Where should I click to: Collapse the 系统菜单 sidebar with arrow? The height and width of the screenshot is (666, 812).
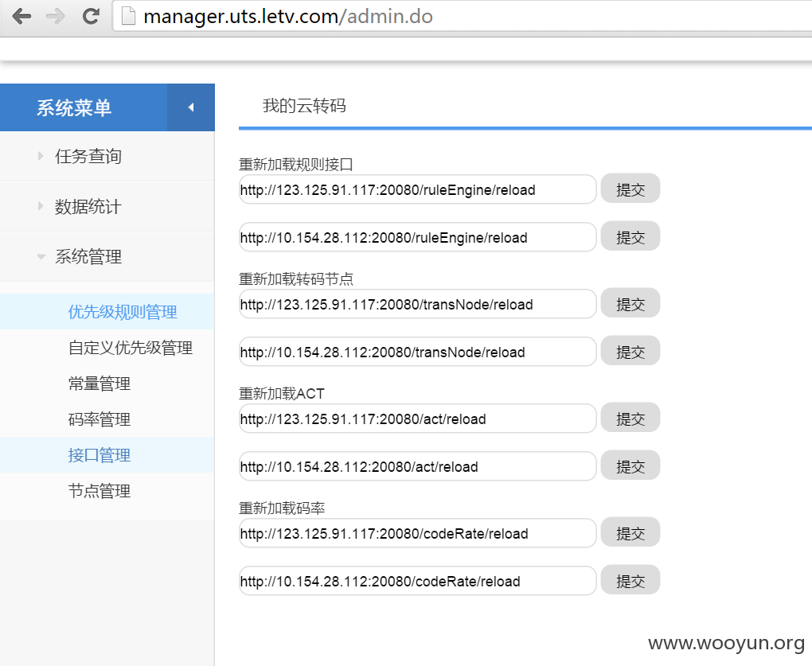click(190, 107)
